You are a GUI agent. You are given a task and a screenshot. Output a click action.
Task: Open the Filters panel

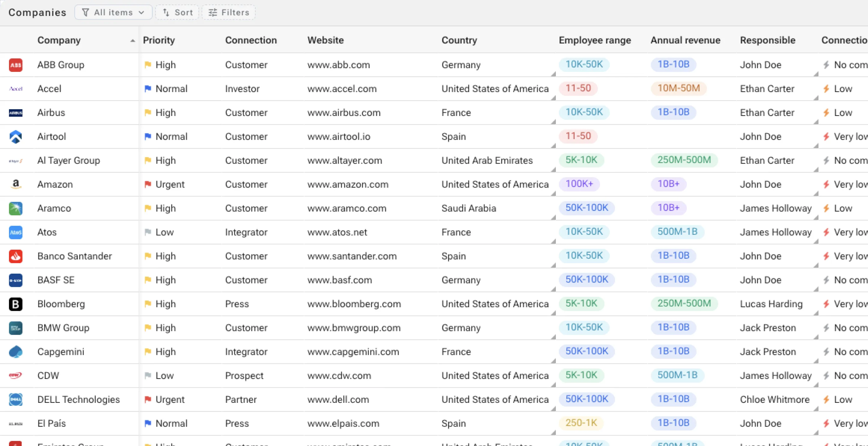click(x=228, y=12)
